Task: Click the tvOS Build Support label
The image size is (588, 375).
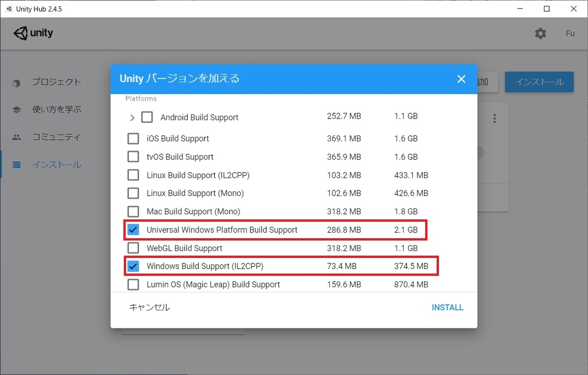Action: [x=180, y=157]
